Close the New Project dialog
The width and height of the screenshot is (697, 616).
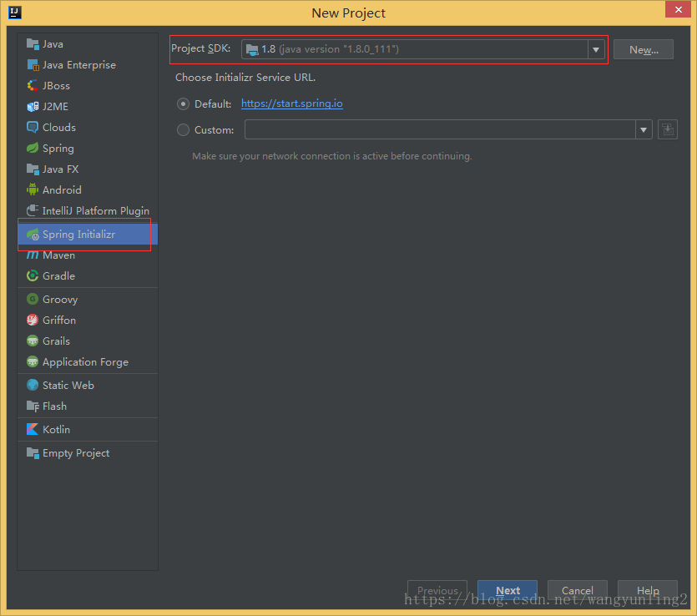pos(678,9)
